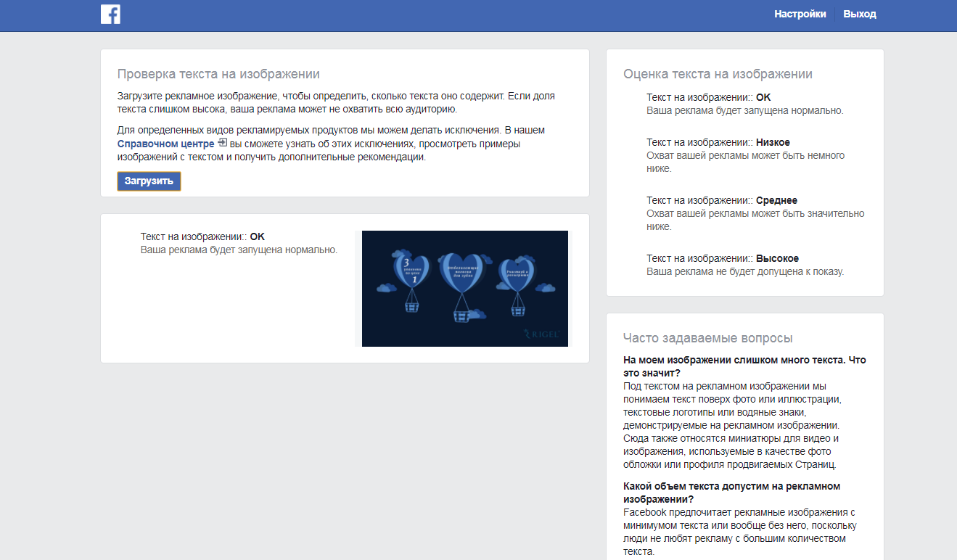
Task: Click the text Ваша реклама не будет допущена к показу
Action: (x=745, y=271)
